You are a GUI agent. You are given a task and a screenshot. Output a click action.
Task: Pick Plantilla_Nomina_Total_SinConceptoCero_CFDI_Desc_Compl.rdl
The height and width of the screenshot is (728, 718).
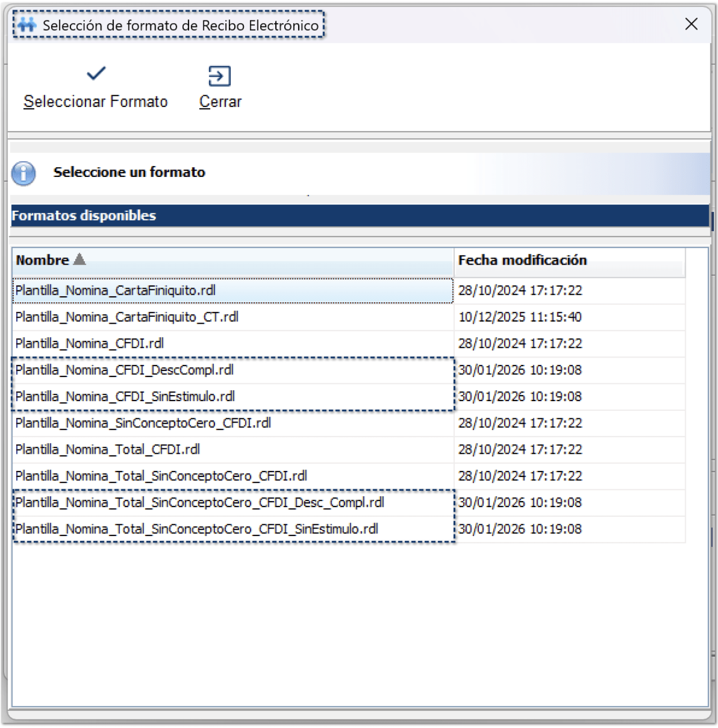pyautogui.click(x=199, y=503)
